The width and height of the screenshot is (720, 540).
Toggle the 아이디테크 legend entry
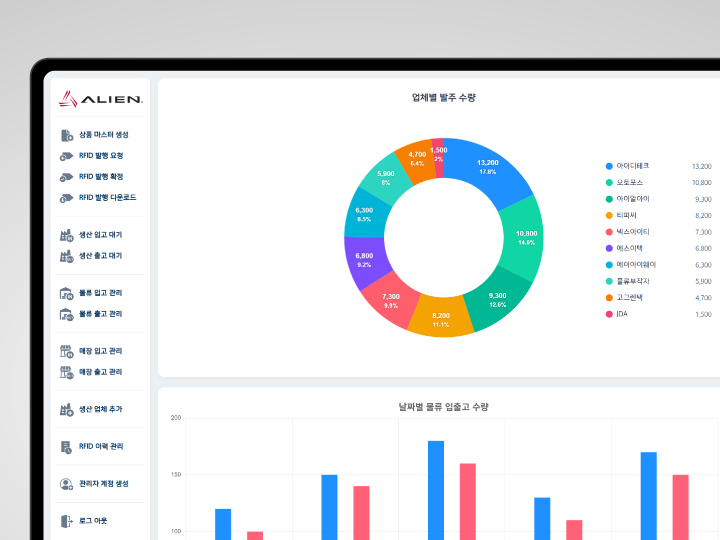coord(633,166)
